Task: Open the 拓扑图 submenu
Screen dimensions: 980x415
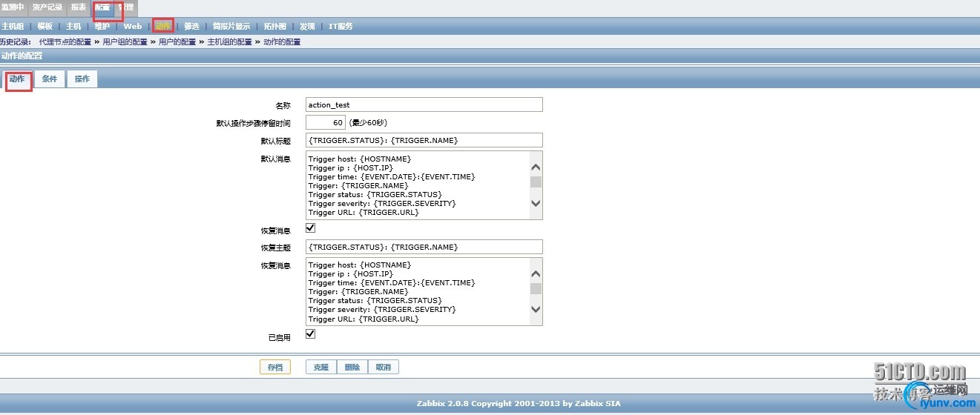Action: 275,26
